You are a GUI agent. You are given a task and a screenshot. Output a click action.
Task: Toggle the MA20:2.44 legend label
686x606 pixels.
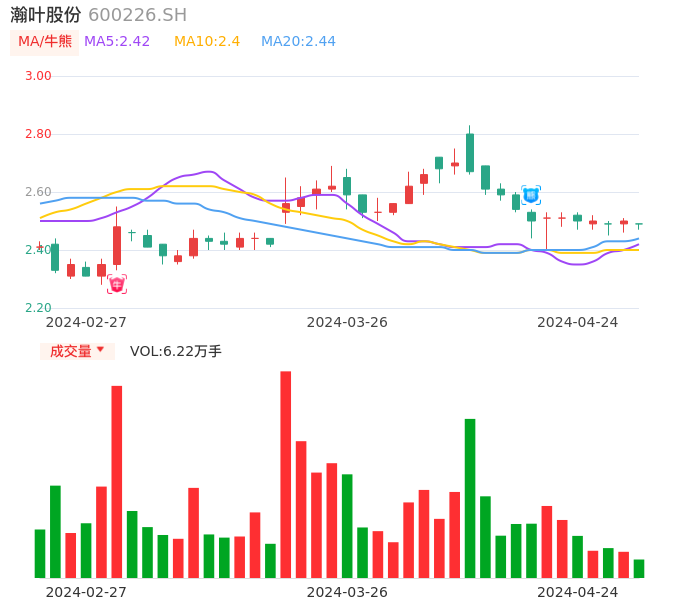(x=298, y=41)
